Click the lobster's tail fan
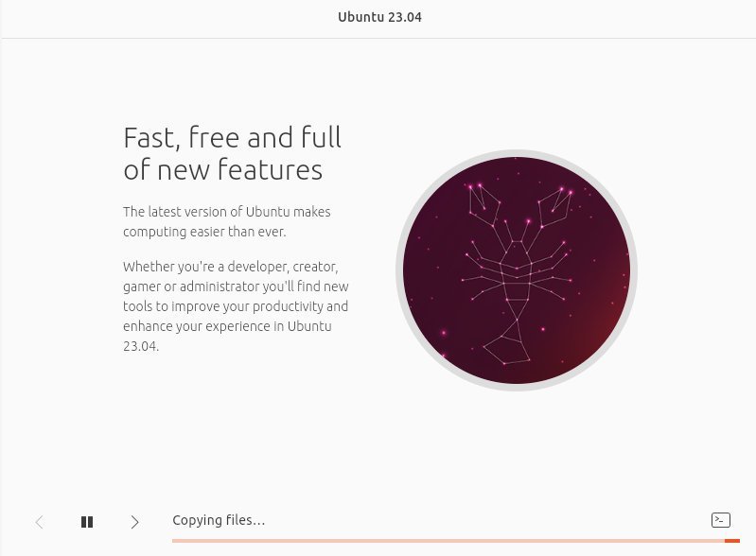Image resolution: width=756 pixels, height=556 pixels. tap(507, 349)
